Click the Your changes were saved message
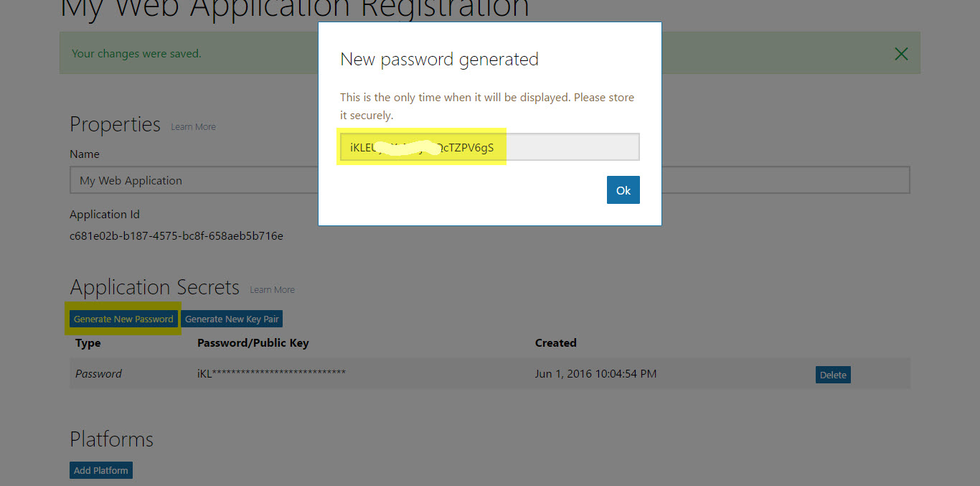This screenshot has width=980, height=486. 136,53
